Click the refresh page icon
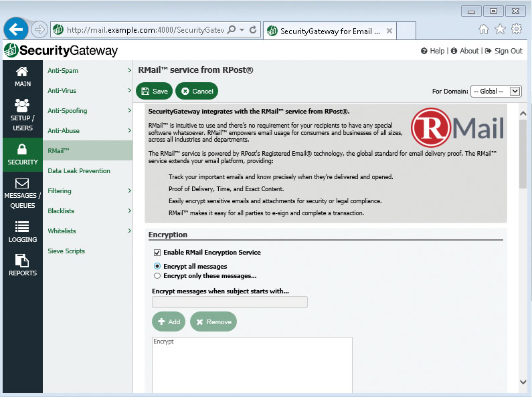 coord(253,30)
